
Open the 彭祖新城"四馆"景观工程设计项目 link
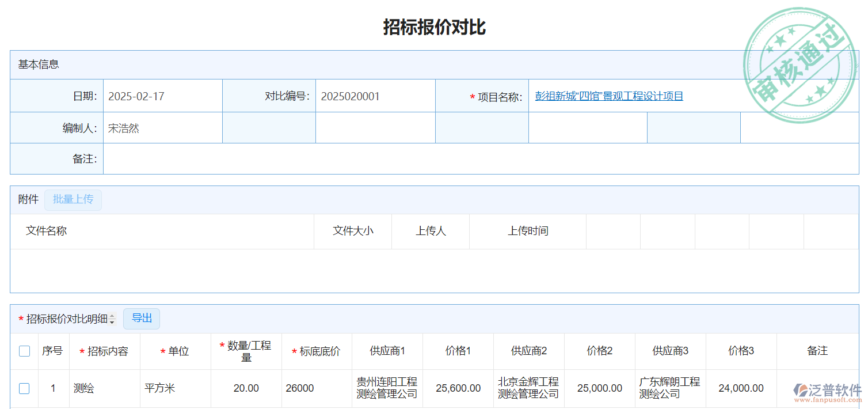pos(609,96)
